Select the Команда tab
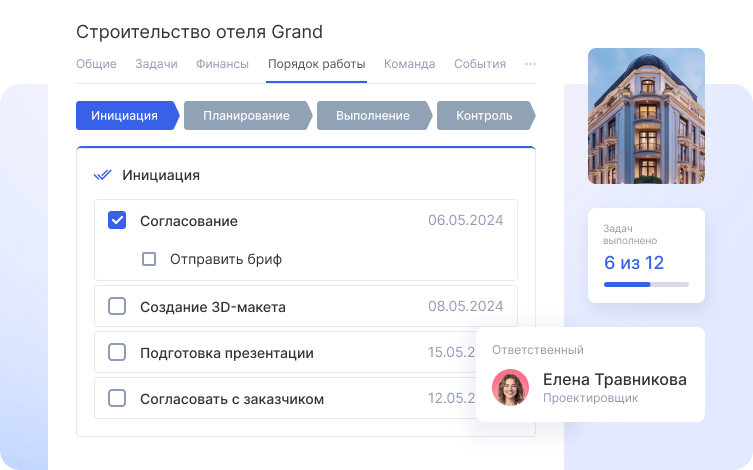The width and height of the screenshot is (753, 470). [409, 64]
